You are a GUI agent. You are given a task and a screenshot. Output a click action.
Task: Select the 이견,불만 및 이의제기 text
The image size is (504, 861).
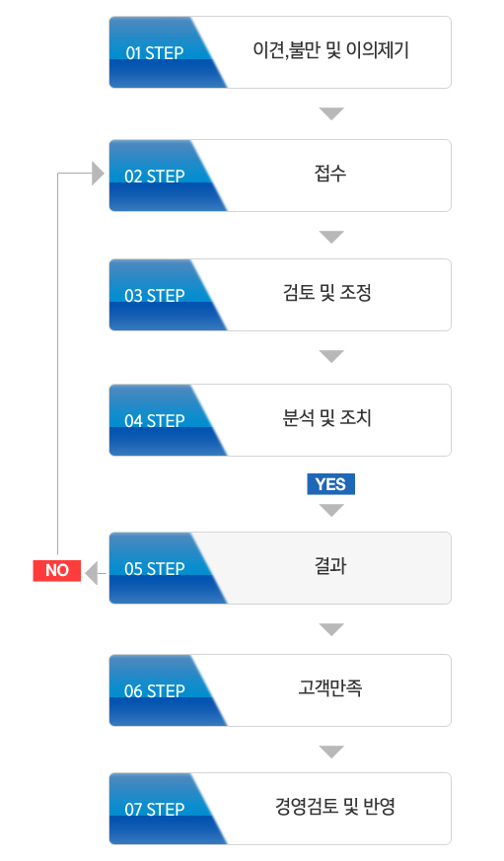pos(330,51)
